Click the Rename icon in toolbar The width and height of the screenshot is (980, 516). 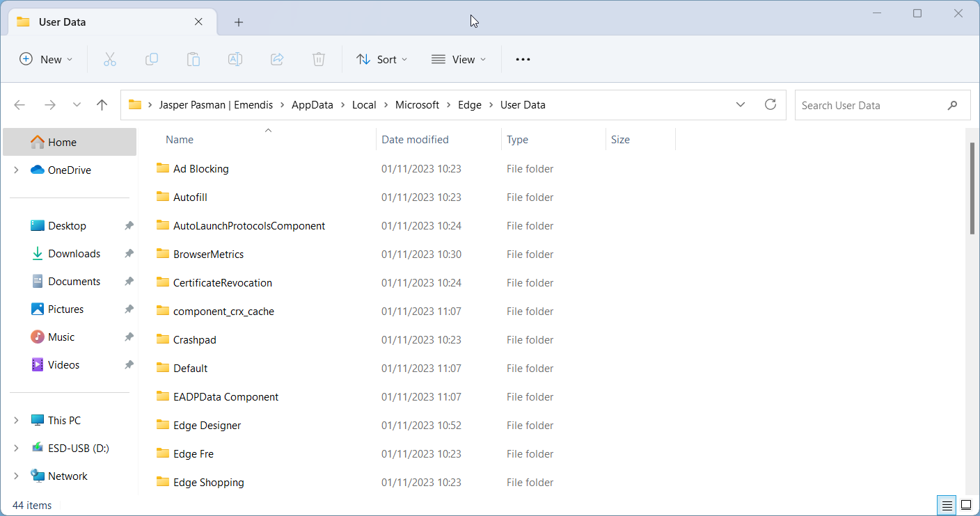click(235, 60)
